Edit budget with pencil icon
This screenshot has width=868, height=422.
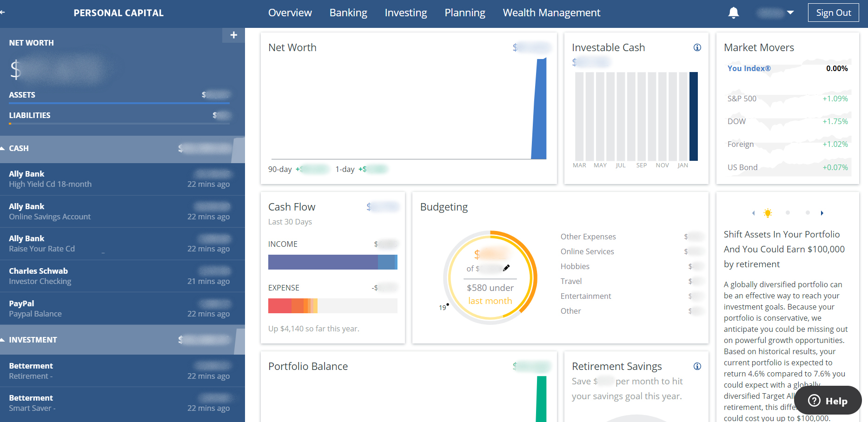pos(506,268)
